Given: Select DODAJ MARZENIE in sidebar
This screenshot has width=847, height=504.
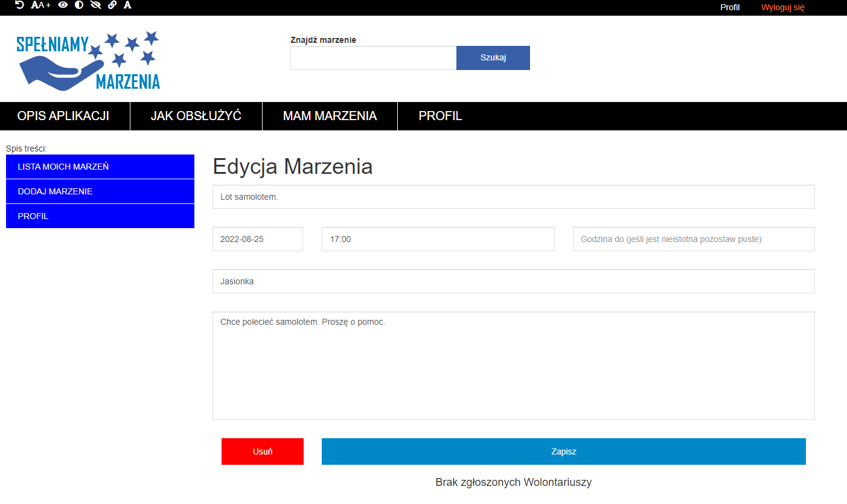Looking at the screenshot, I should point(100,191).
